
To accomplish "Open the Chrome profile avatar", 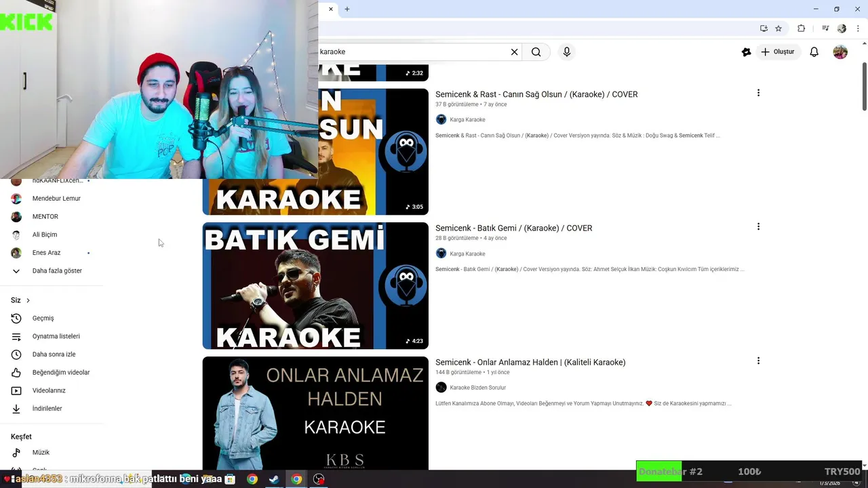I will 842,28.
